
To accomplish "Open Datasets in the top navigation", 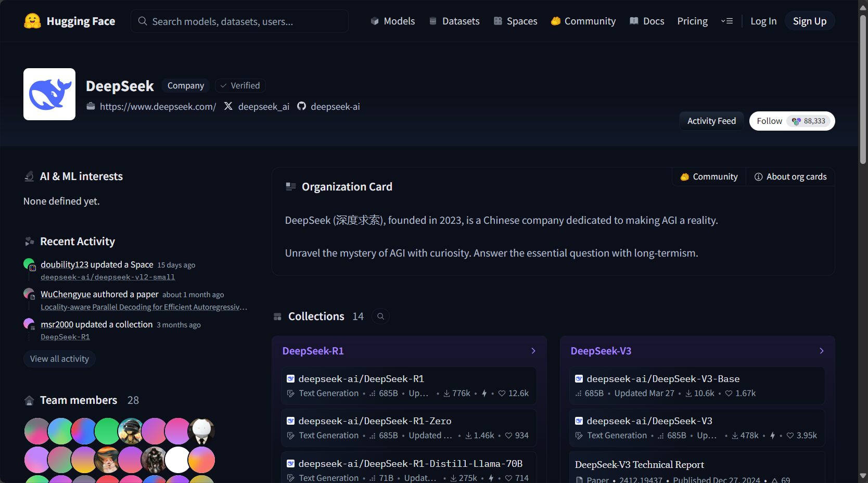I will 454,21.
